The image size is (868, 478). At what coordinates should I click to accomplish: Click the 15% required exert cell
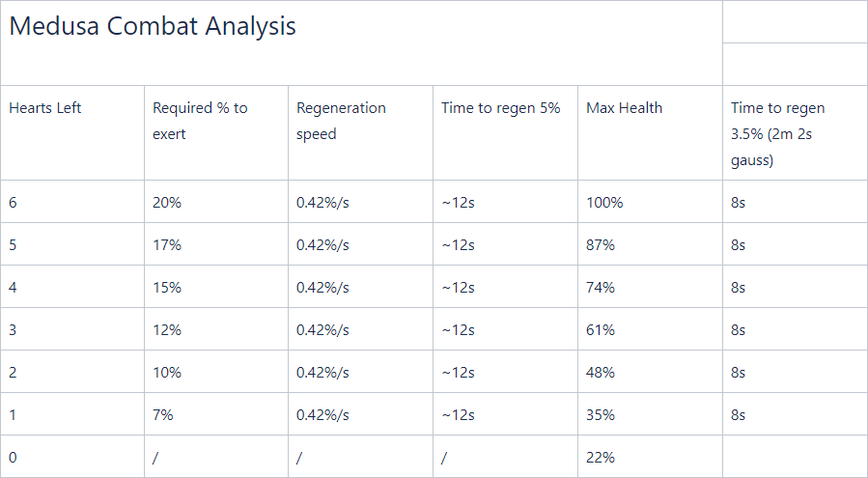pyautogui.click(x=216, y=287)
